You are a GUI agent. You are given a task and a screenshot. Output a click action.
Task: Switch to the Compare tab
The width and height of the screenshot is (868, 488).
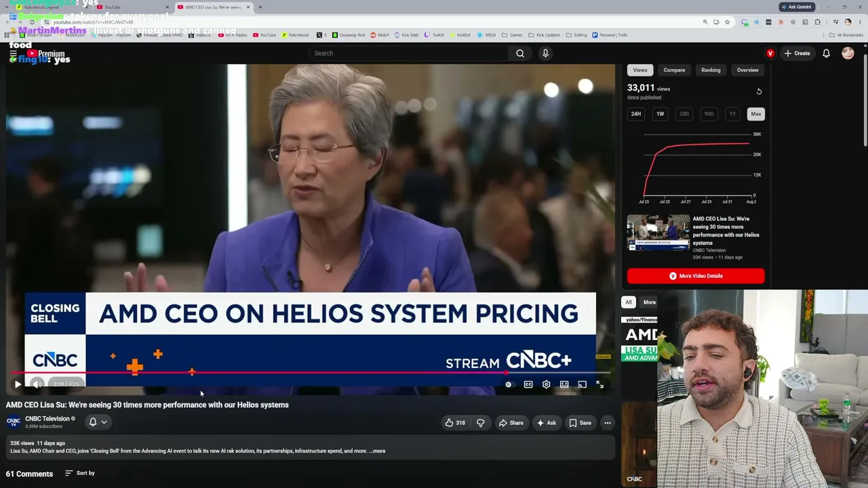click(x=674, y=70)
